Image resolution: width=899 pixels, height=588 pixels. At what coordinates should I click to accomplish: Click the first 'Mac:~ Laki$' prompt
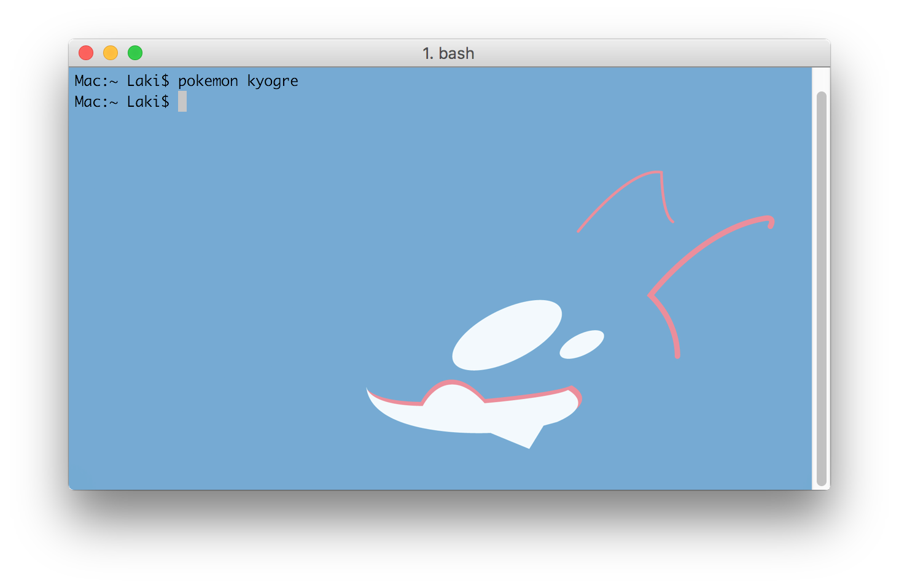click(122, 81)
